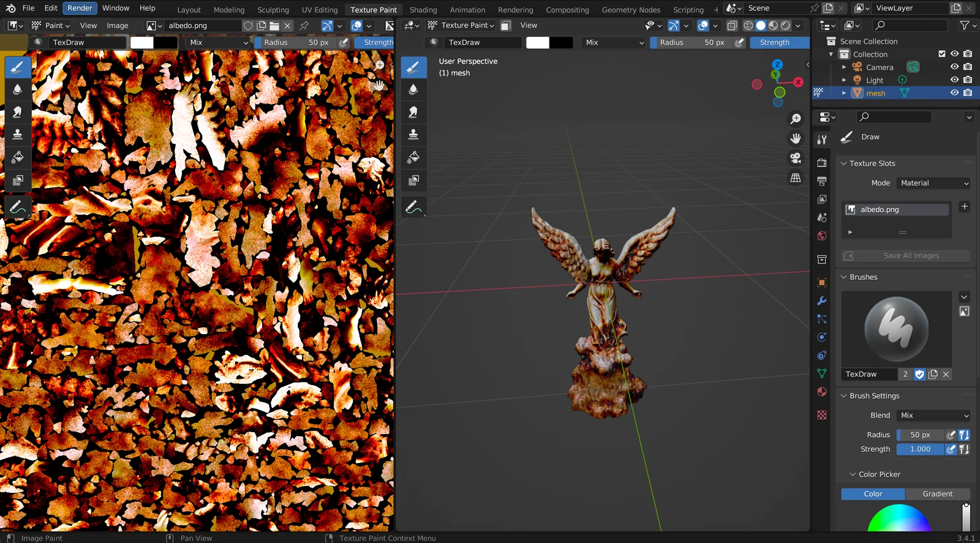Click the Color button in Color Picker

click(x=873, y=494)
